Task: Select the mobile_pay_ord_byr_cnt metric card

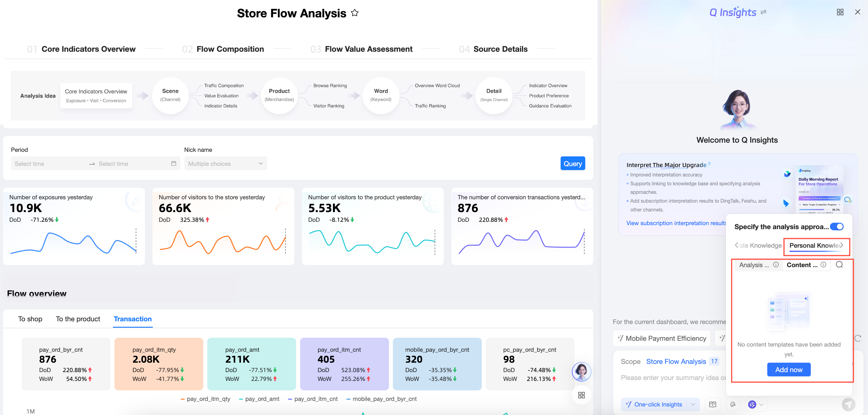Action: click(x=437, y=364)
